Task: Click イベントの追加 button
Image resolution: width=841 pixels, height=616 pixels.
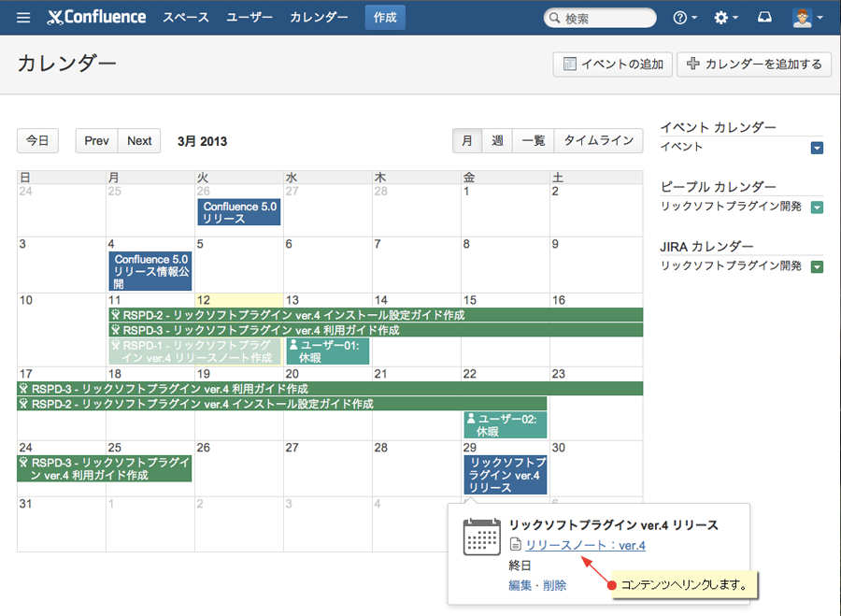Action: [612, 64]
